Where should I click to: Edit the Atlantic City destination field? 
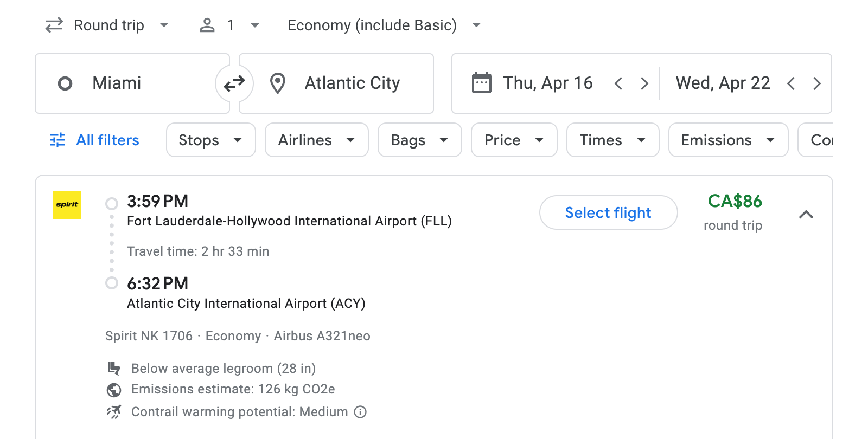(336, 83)
